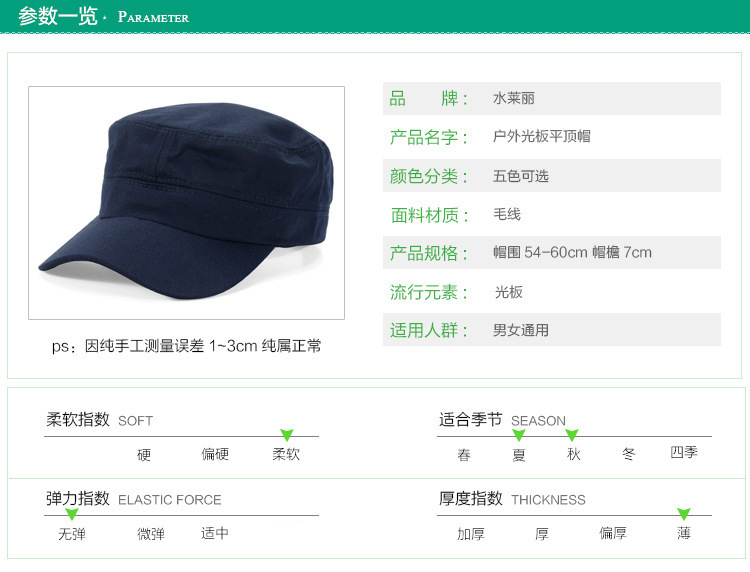The width and height of the screenshot is (750, 572).
Task: Click the 面料材质 label
Action: [429, 215]
